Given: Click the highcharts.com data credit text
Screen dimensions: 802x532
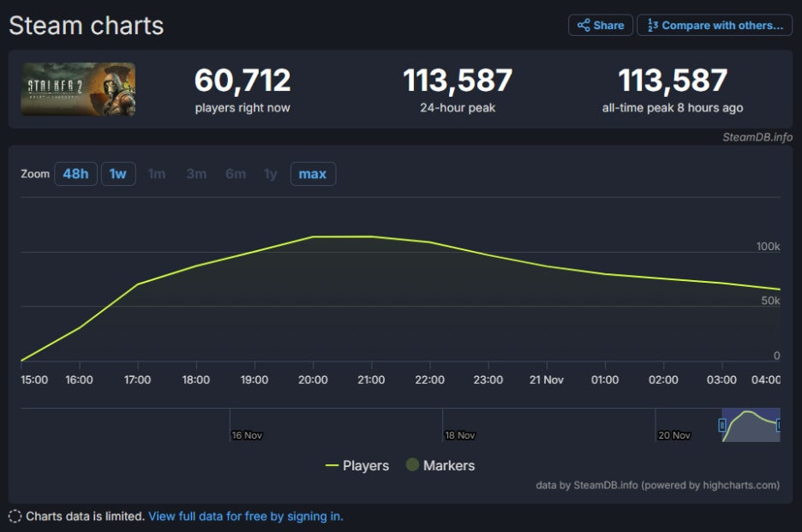Looking at the screenshot, I should [x=658, y=485].
